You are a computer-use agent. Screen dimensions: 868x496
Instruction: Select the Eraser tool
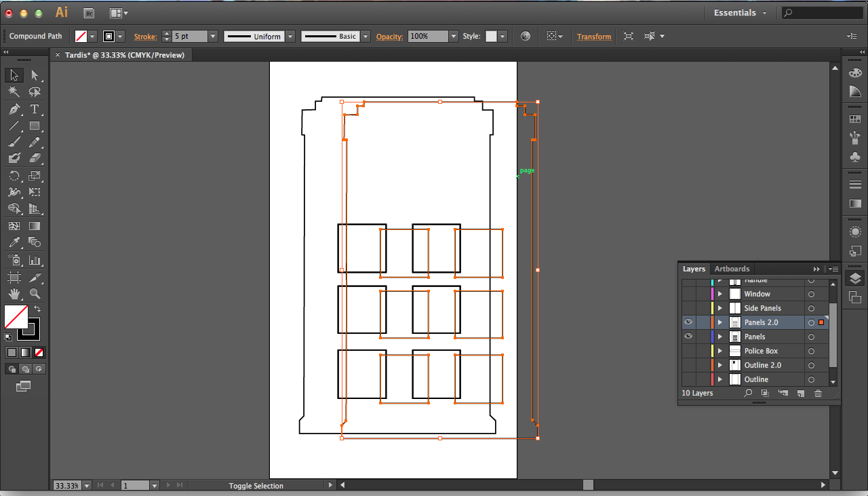[x=35, y=158]
